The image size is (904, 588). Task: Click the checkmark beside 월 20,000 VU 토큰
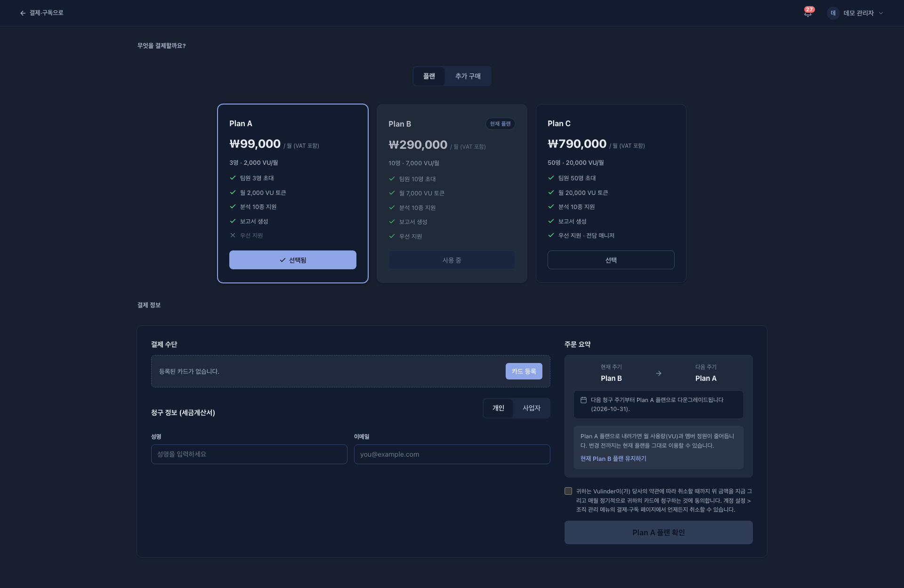(x=551, y=193)
